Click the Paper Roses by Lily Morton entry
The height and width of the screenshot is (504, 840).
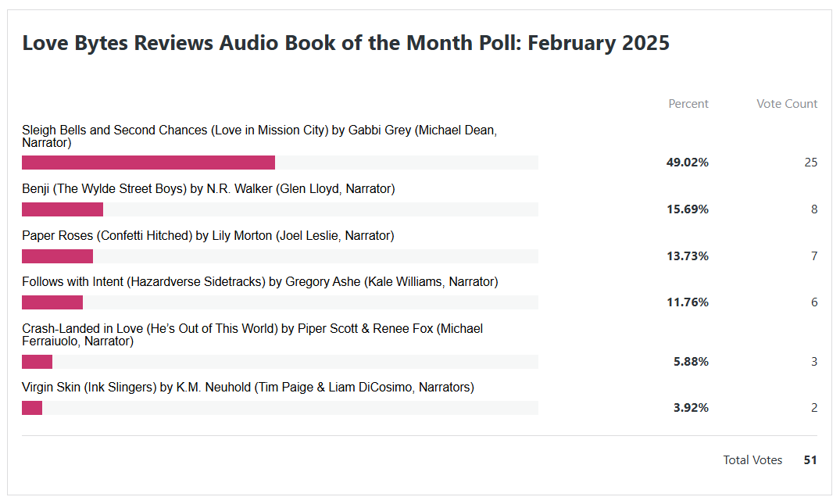pos(208,236)
